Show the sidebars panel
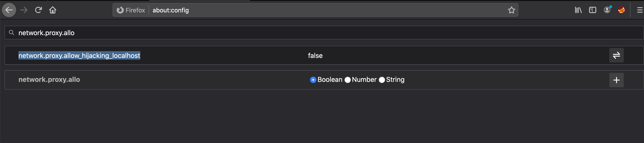644x143 pixels. [592, 10]
